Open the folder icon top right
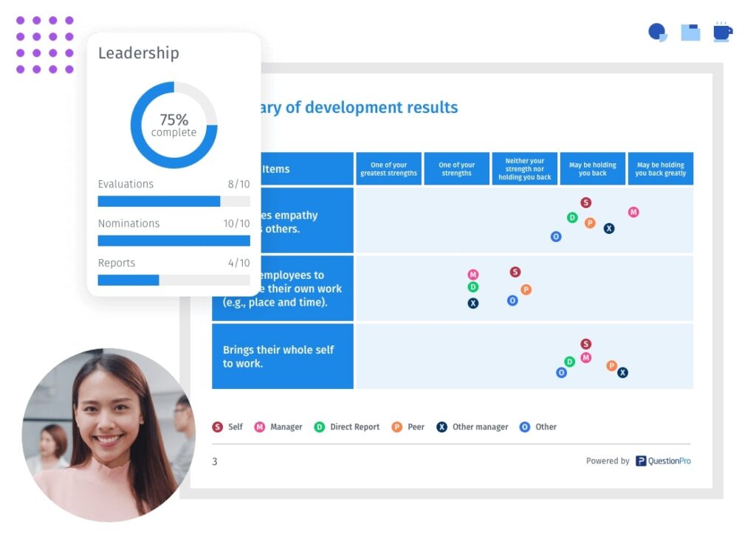This screenshot has height=544, width=756. (x=690, y=31)
